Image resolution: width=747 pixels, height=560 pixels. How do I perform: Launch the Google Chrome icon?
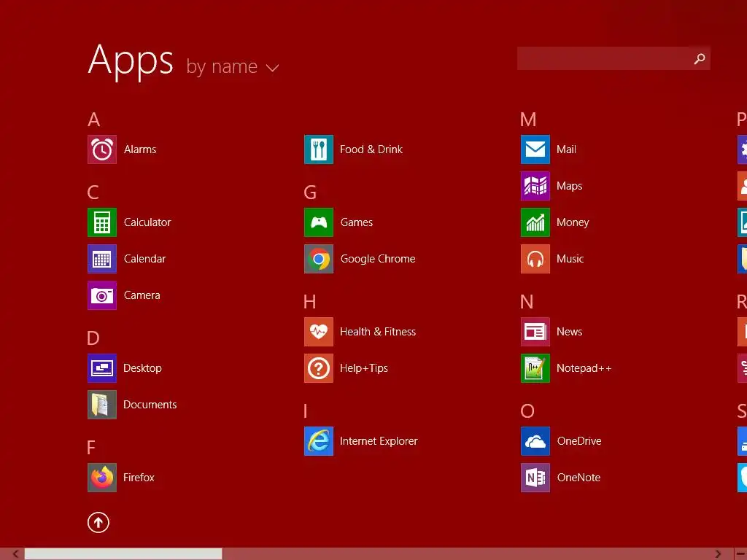click(319, 259)
